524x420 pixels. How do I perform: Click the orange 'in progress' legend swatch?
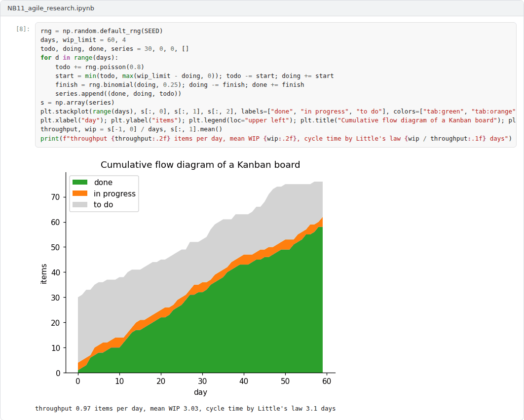(x=80, y=193)
